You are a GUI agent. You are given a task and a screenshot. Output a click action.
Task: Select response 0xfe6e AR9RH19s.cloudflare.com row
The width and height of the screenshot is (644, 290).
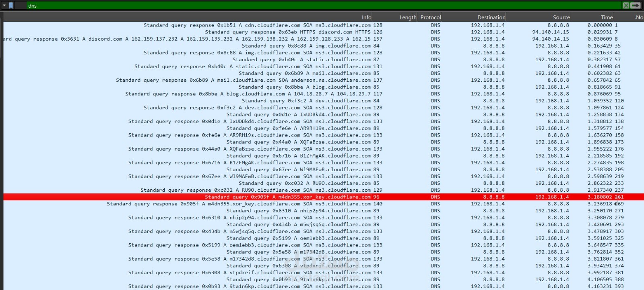point(324,135)
